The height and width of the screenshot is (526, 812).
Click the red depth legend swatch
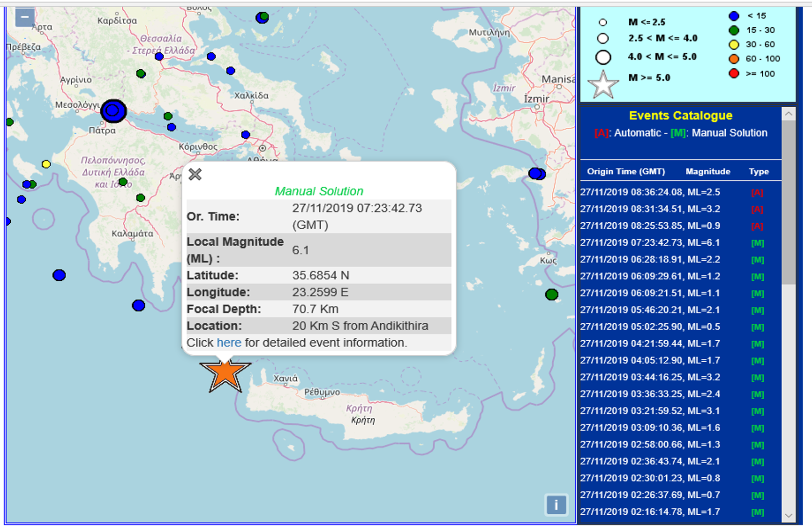pos(734,74)
